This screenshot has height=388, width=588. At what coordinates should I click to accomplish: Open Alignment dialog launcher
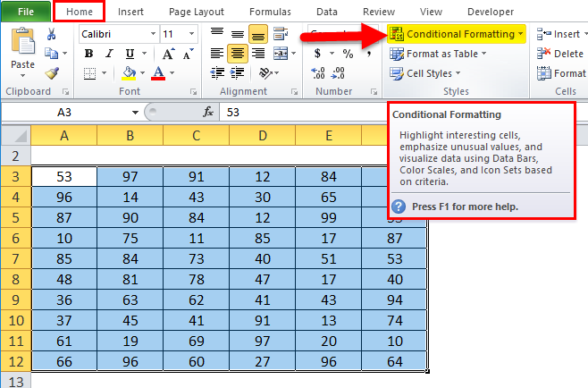[294, 91]
